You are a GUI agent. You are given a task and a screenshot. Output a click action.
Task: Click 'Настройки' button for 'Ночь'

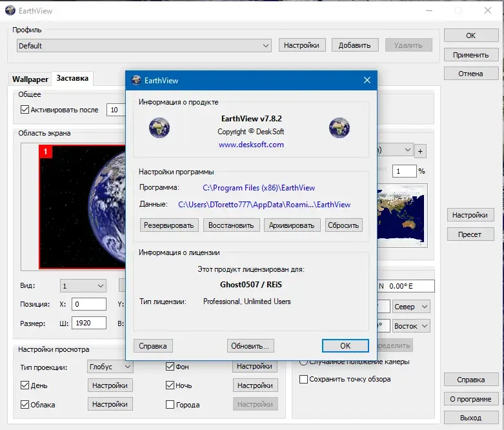[x=255, y=385]
